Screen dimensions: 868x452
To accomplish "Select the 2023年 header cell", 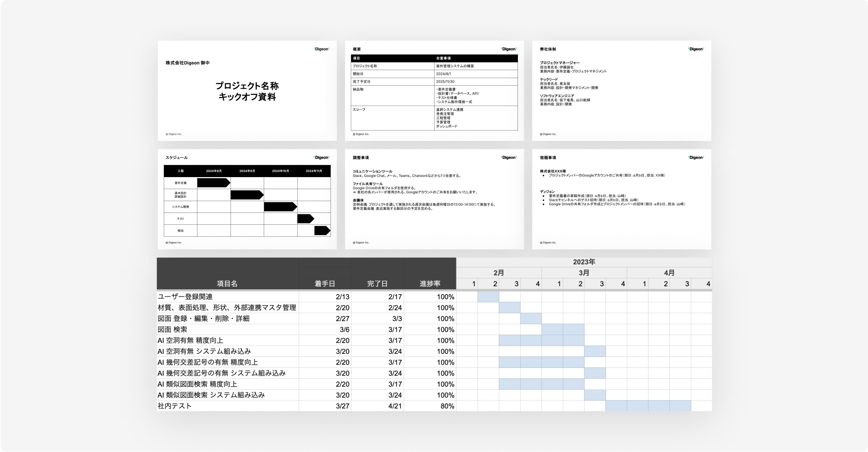I will coord(584,262).
